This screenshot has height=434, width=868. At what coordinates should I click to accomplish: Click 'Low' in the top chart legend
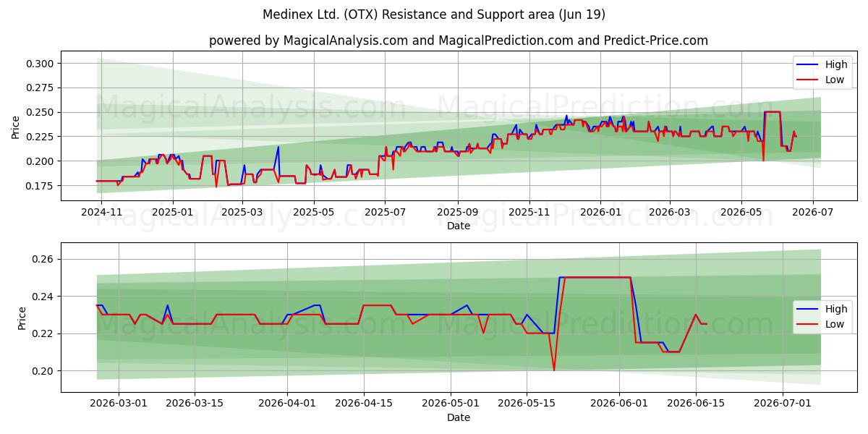click(834, 80)
